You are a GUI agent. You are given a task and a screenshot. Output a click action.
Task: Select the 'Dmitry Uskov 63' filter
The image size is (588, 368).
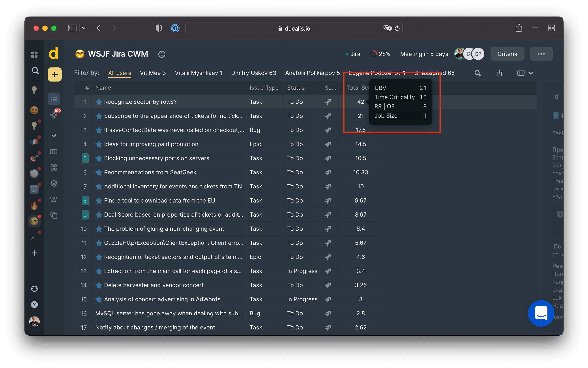click(253, 73)
